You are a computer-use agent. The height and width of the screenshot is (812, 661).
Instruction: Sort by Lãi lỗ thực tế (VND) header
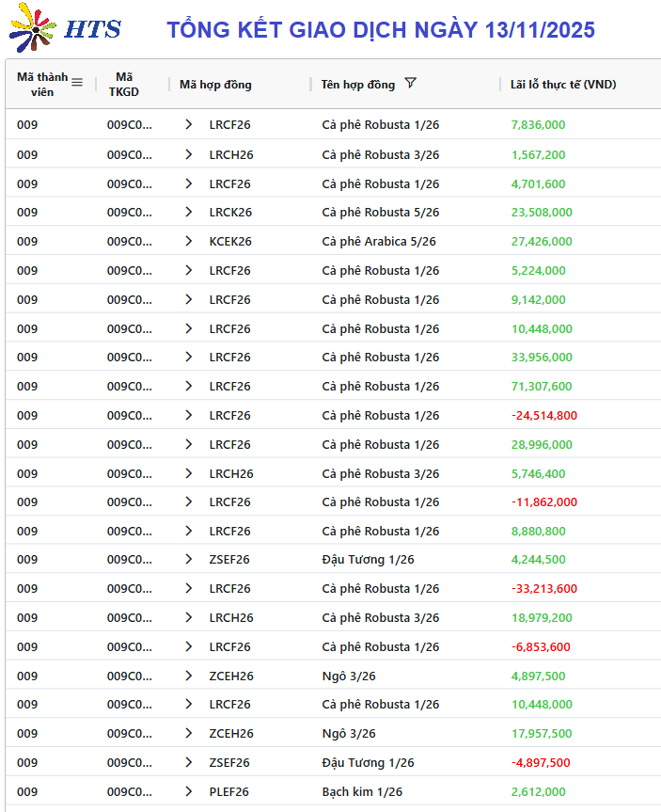pyautogui.click(x=562, y=85)
